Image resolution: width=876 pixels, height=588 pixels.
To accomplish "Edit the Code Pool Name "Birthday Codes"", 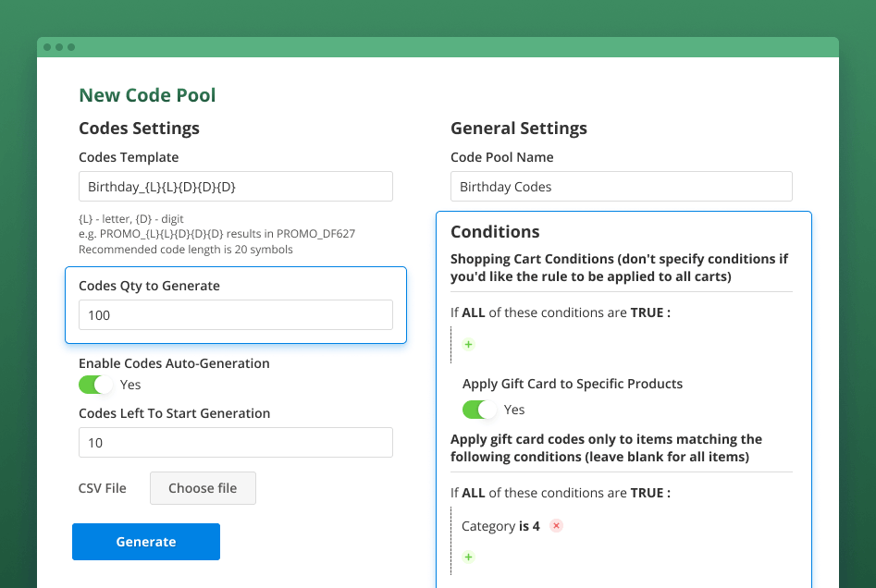I will [620, 186].
